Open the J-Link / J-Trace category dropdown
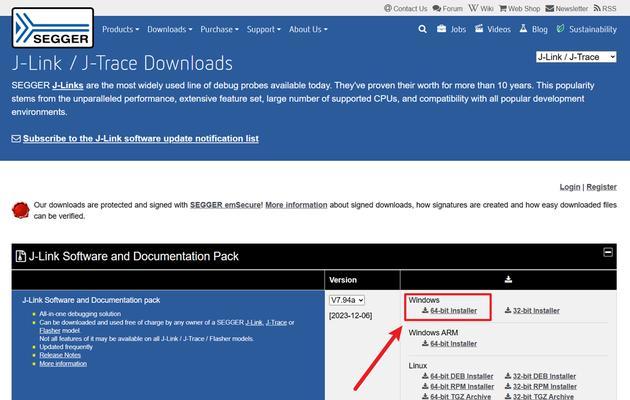Image resolution: width=630 pixels, height=400 pixels. coord(576,57)
